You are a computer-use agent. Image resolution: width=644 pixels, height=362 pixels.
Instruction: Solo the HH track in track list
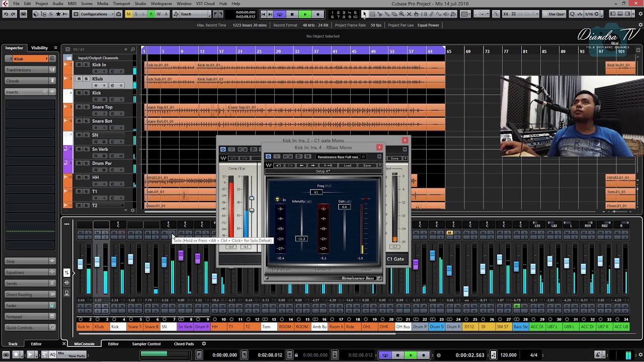click(86, 177)
